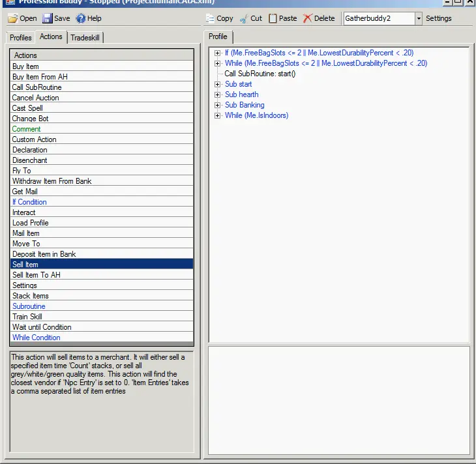Image resolution: width=476 pixels, height=464 pixels.
Task: Expand the Sub Banking node
Action: tap(218, 105)
